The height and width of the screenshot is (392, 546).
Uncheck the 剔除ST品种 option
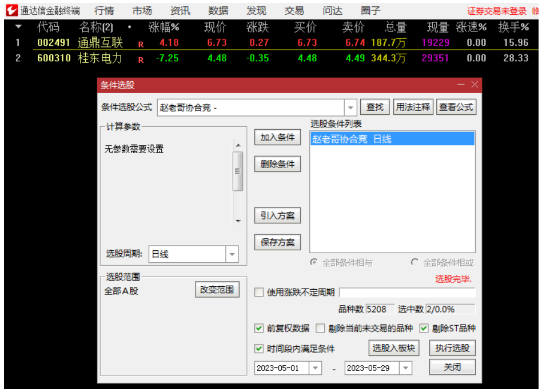tap(424, 329)
